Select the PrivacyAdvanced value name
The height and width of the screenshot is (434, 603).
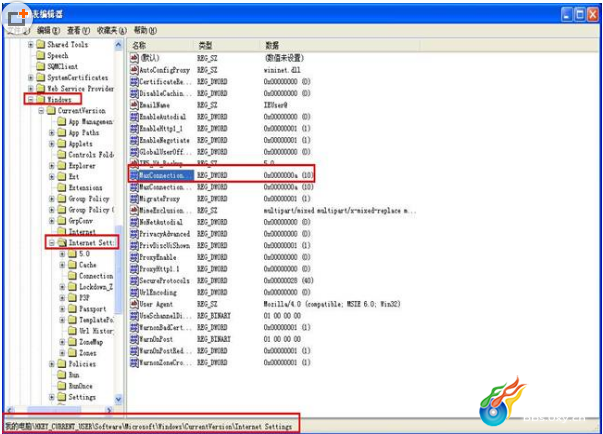point(165,234)
